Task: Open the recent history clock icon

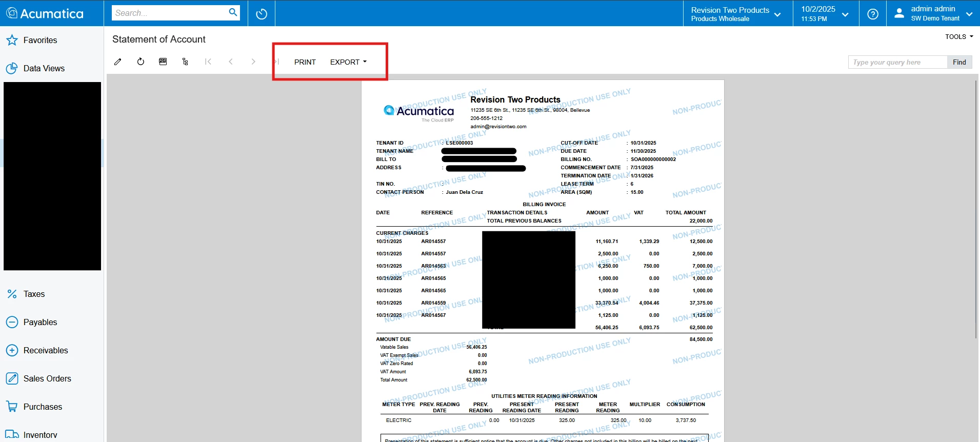Action: click(x=262, y=14)
